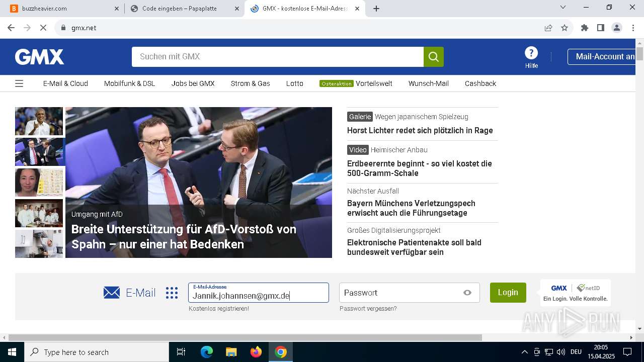
Task: Click Kostenlos registrieren link
Action: [219, 309]
